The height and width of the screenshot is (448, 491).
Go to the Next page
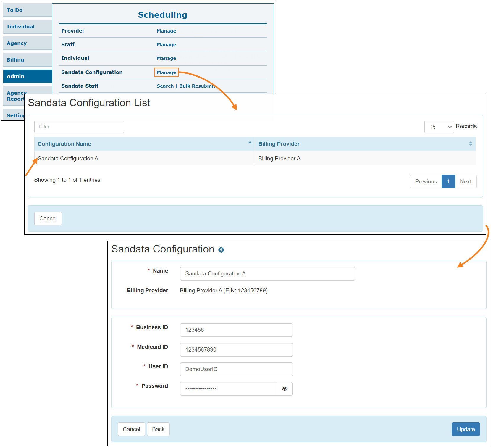[466, 181]
